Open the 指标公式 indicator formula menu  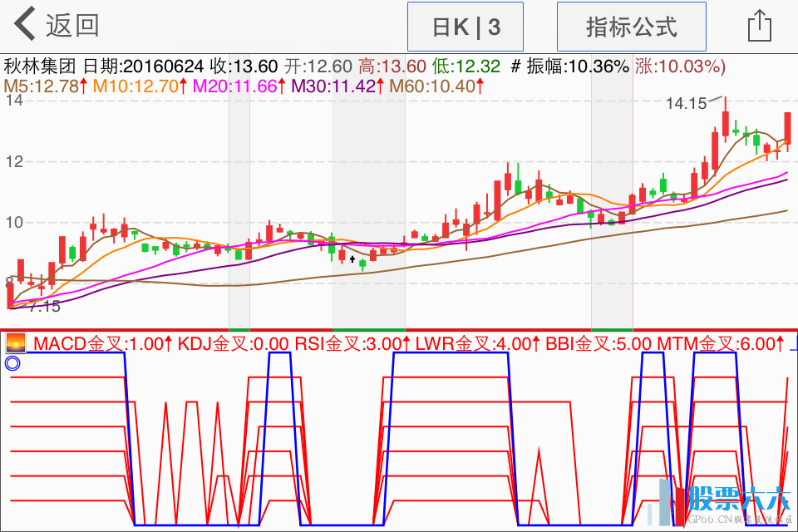631,27
